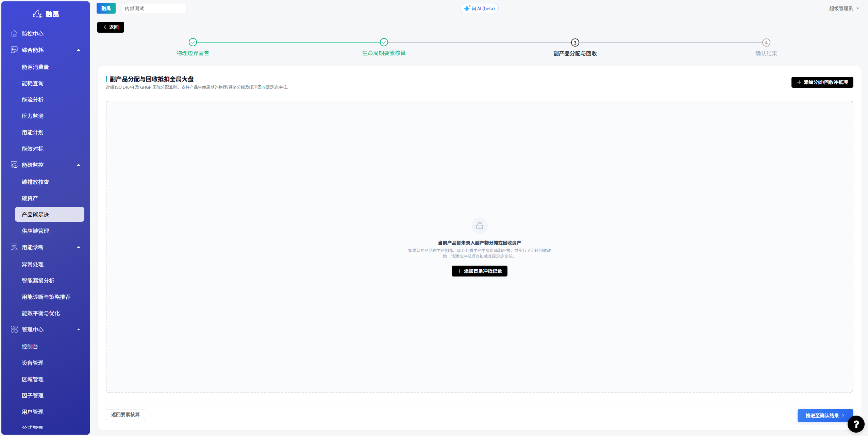
Task: Open 供应链管理 menu item
Action: (50, 231)
